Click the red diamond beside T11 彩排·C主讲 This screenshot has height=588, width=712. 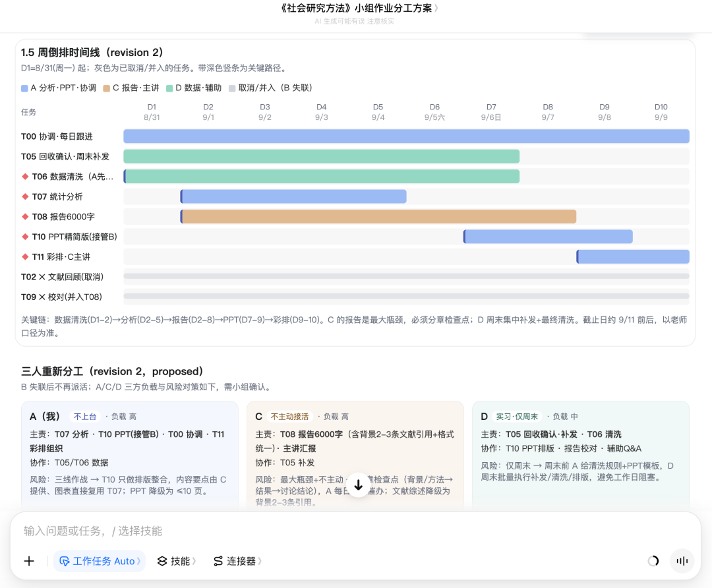[25, 256]
